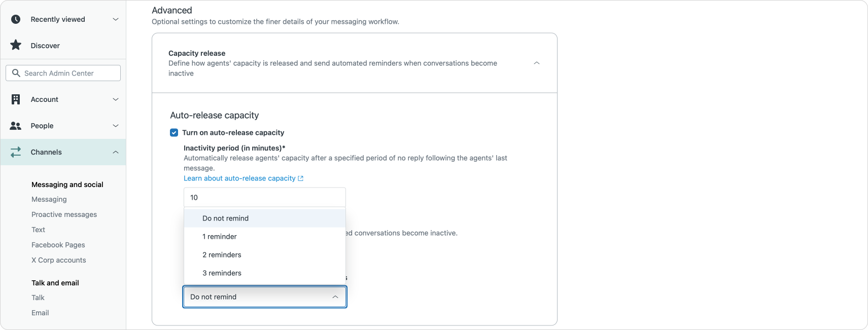Expand the Account menu chevron

pos(115,99)
